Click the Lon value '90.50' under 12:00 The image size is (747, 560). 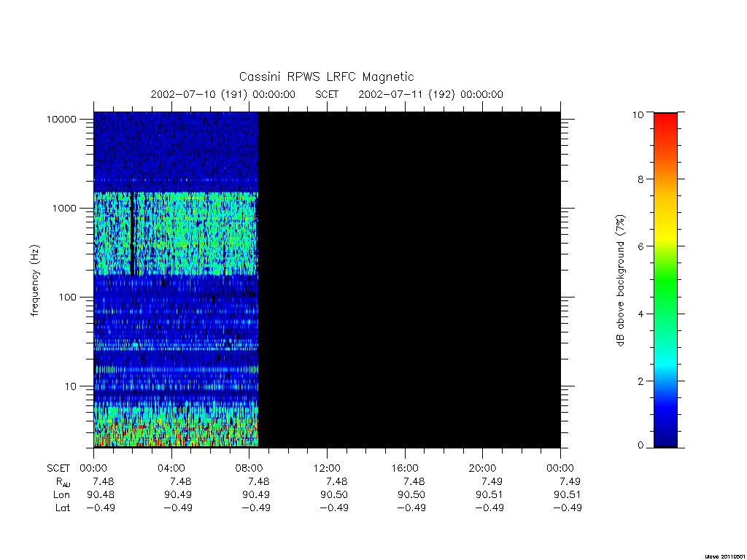pos(334,495)
